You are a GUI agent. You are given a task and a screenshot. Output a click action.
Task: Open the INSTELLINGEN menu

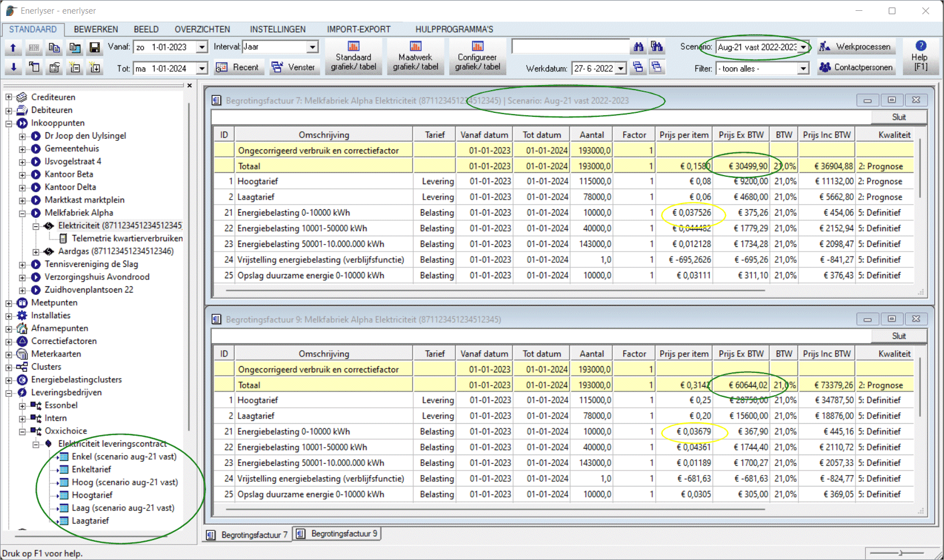pyautogui.click(x=277, y=29)
